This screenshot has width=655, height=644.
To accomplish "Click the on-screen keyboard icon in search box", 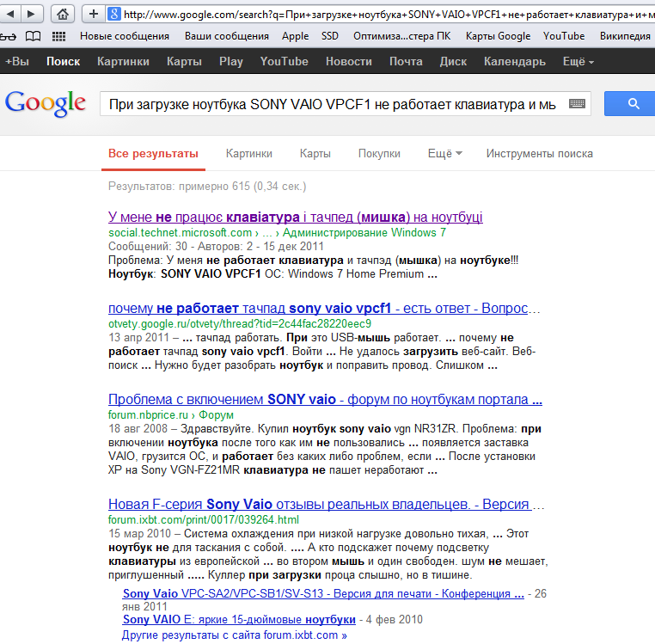I will [577, 104].
